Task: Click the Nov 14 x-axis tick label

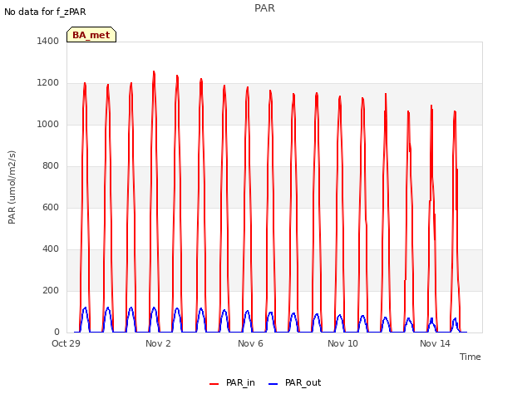Action: pos(435,343)
